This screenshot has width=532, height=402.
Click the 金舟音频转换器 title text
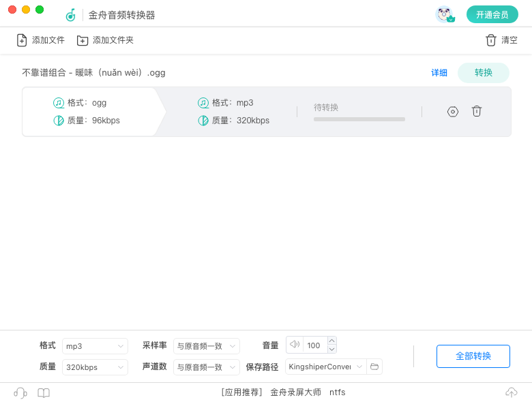[x=122, y=15]
